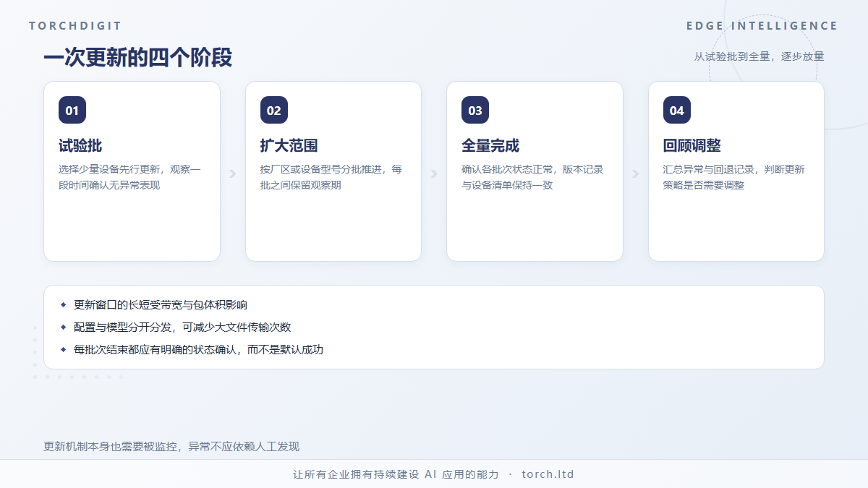Click the description 确认各批次状态正常
This screenshot has height=488, width=868.
coord(533,177)
